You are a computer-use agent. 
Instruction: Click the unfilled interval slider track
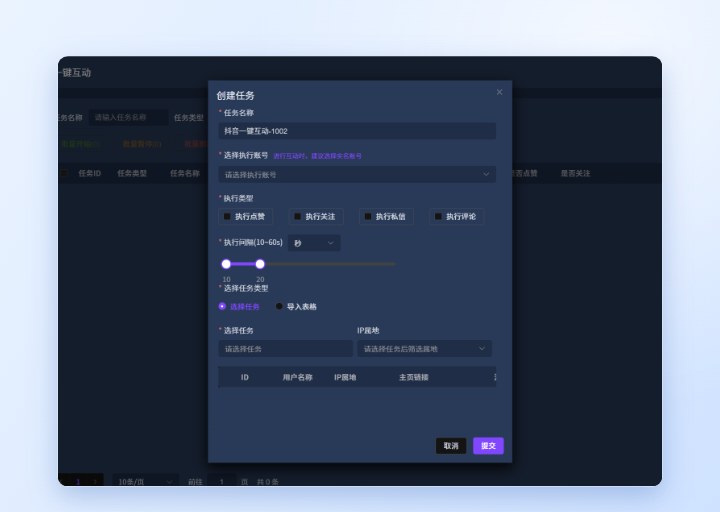click(330, 264)
